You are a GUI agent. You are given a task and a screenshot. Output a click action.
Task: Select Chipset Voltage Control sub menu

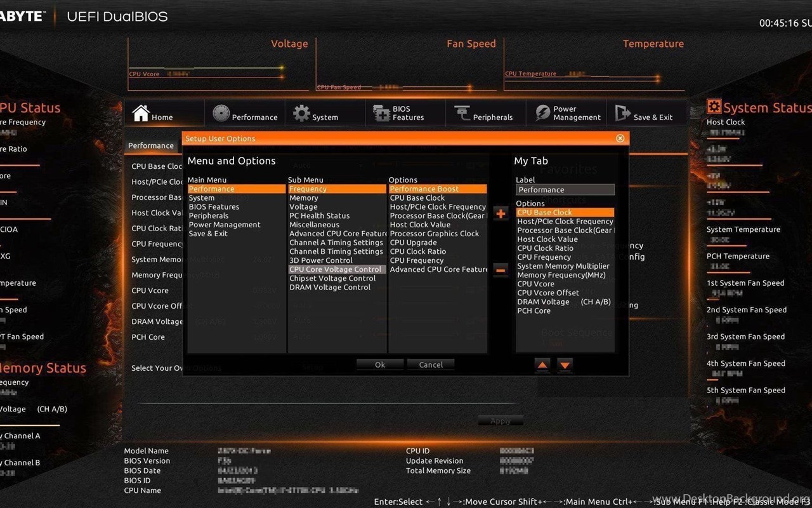point(337,278)
